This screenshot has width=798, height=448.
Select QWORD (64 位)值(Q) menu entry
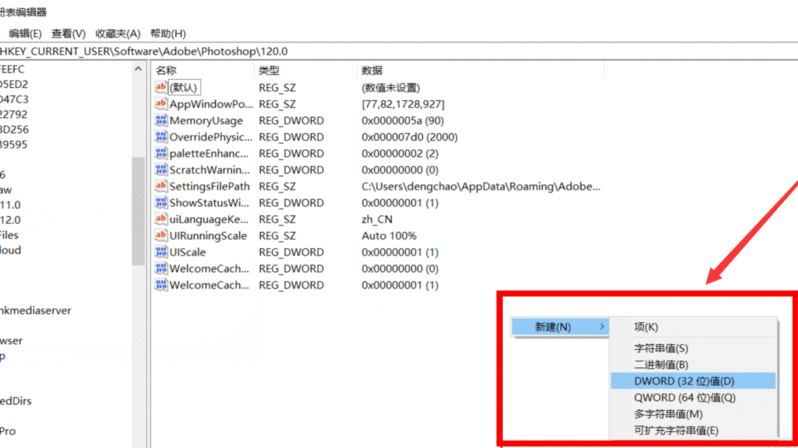coord(684,397)
